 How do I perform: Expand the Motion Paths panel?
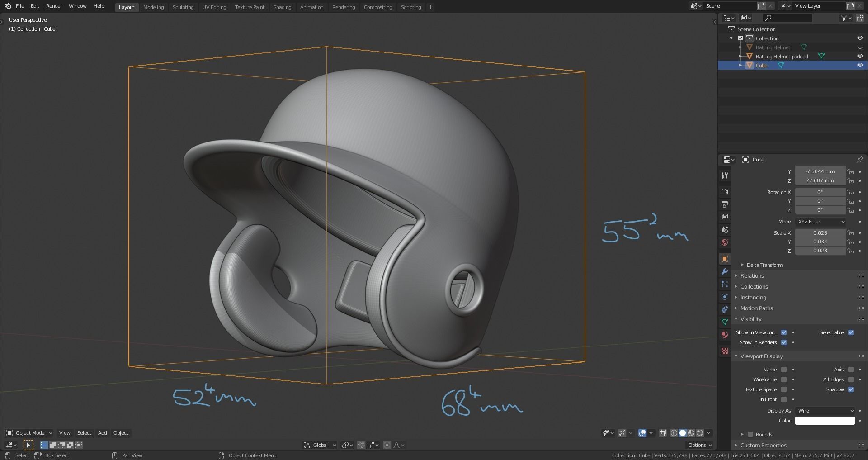pyautogui.click(x=756, y=308)
